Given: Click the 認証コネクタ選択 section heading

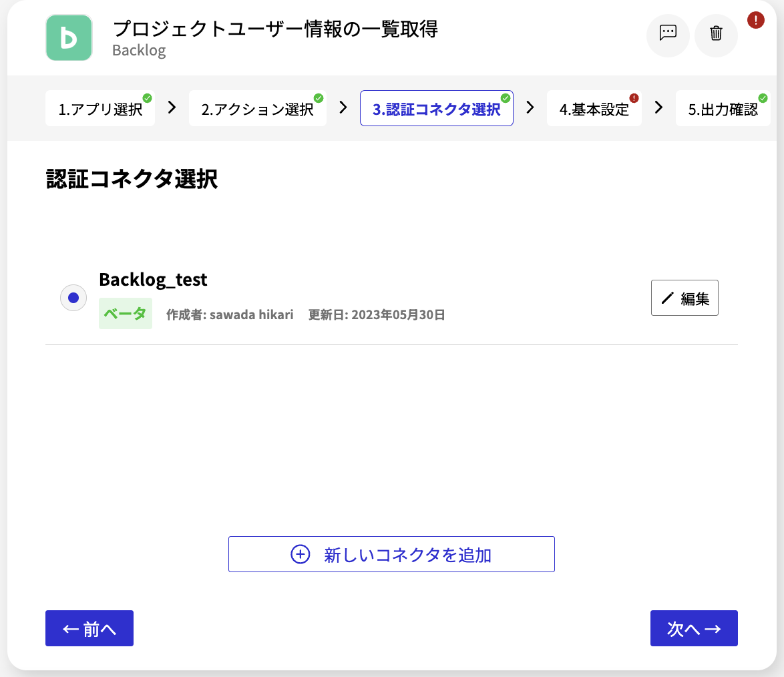Looking at the screenshot, I should [x=132, y=178].
